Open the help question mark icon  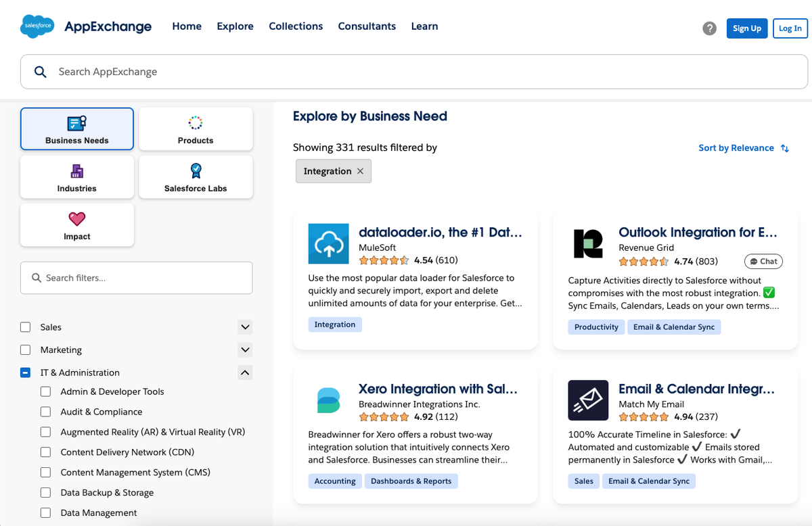pyautogui.click(x=709, y=28)
